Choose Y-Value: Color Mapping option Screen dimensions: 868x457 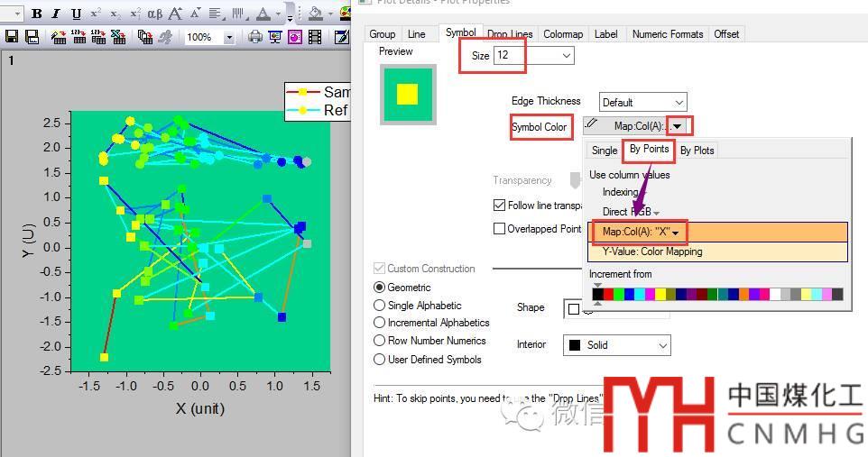tap(717, 251)
